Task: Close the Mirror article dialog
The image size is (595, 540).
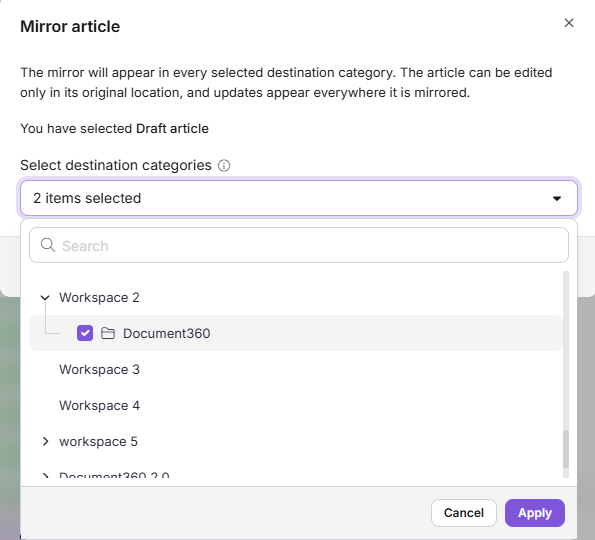Action: [x=568, y=23]
